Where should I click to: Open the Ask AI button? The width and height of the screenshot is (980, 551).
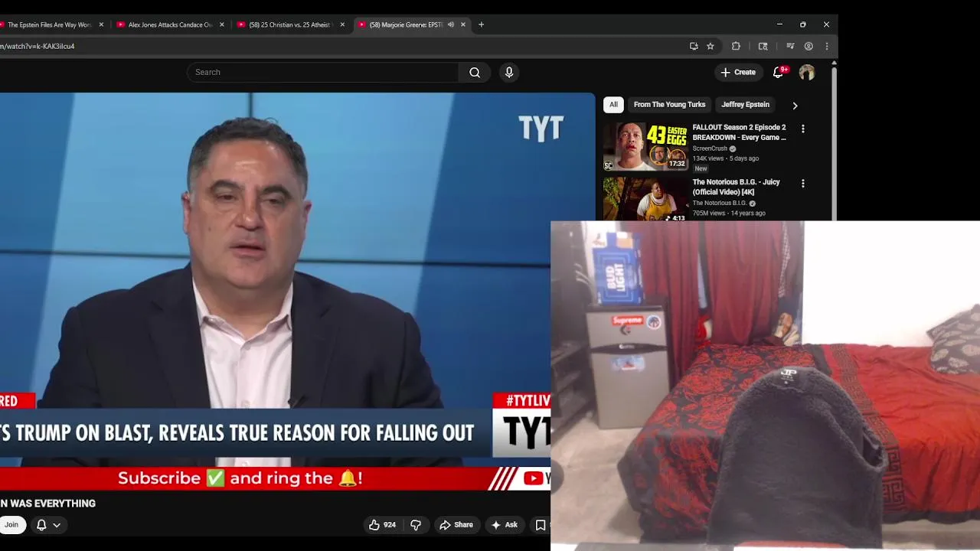(504, 524)
